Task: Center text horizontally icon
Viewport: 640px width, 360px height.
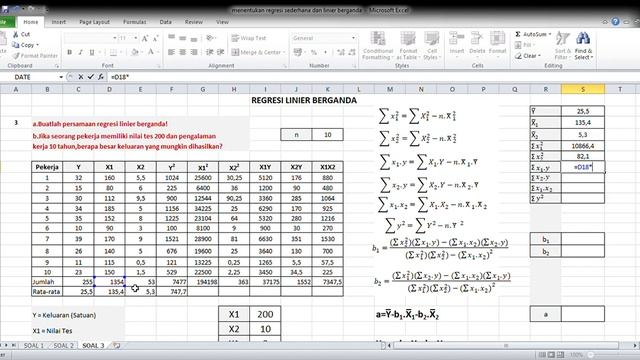Action: tap(182, 52)
